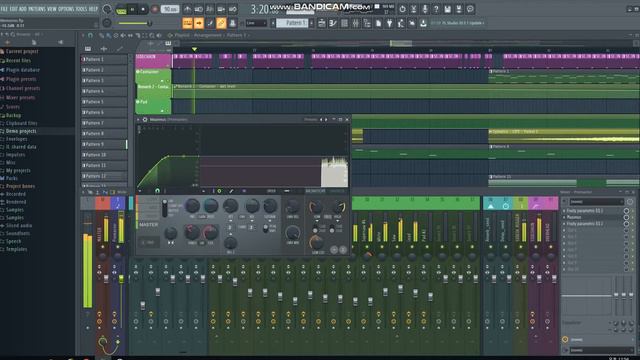Toggle pattern/song mode button

(121, 9)
